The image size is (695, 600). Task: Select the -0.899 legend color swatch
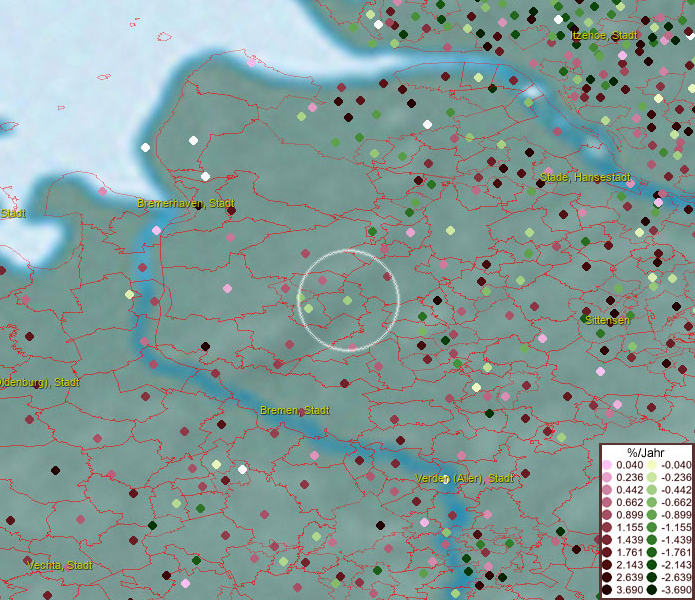click(652, 515)
